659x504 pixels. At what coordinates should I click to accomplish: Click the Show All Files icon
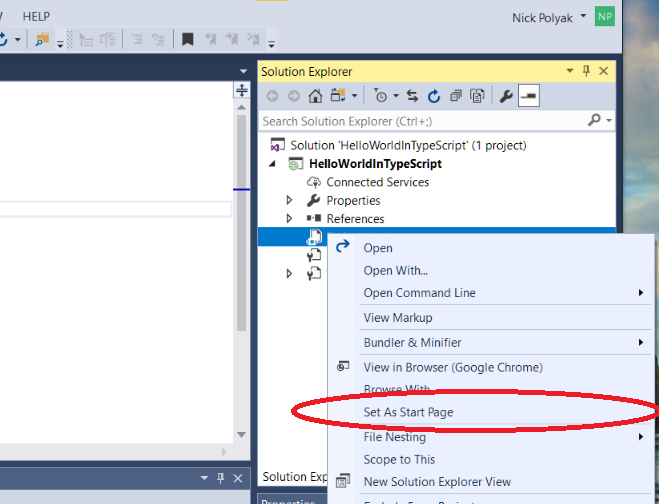477,96
